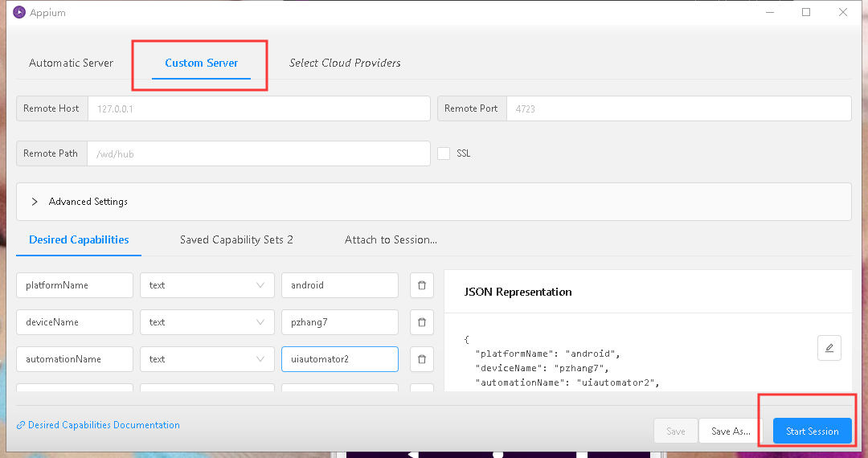
Task: Click the deviceName capability name field
Action: [75, 322]
